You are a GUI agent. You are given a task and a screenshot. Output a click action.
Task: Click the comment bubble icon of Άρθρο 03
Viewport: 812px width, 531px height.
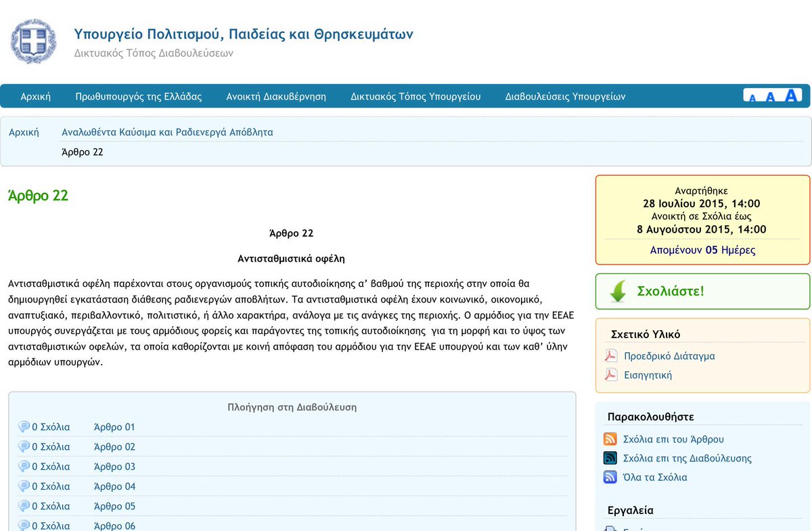[x=24, y=466]
